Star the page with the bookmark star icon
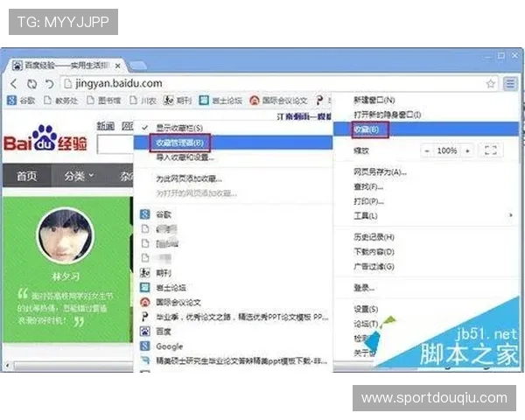Screen dimensions: 525x420 (x=491, y=83)
